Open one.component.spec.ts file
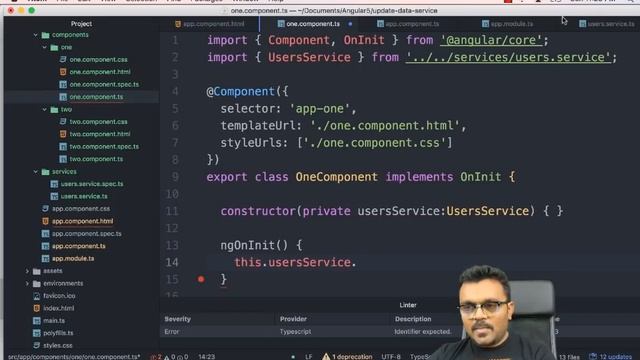 [104, 84]
